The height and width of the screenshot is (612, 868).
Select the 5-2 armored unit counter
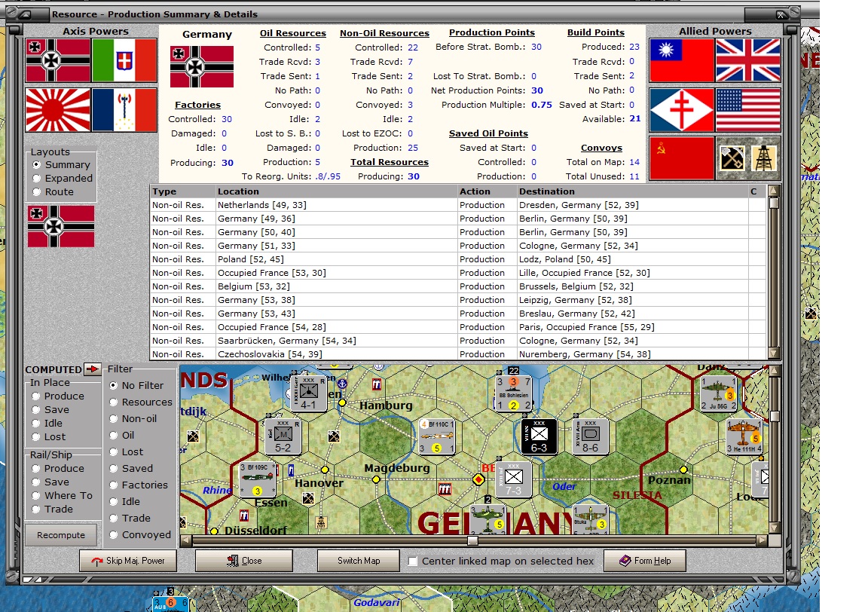(283, 436)
